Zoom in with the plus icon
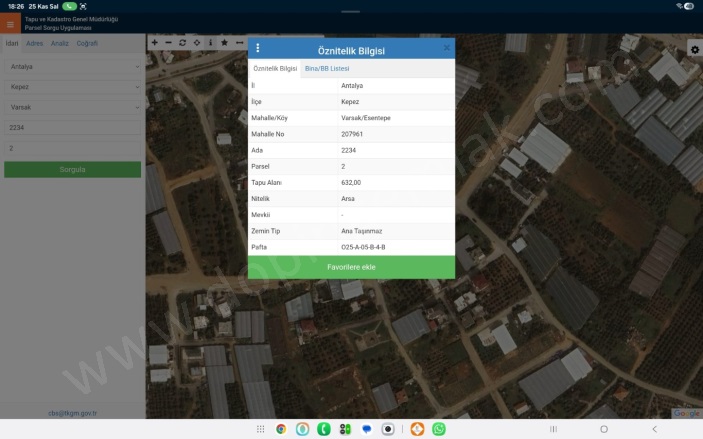The height and width of the screenshot is (439, 703). 153,43
